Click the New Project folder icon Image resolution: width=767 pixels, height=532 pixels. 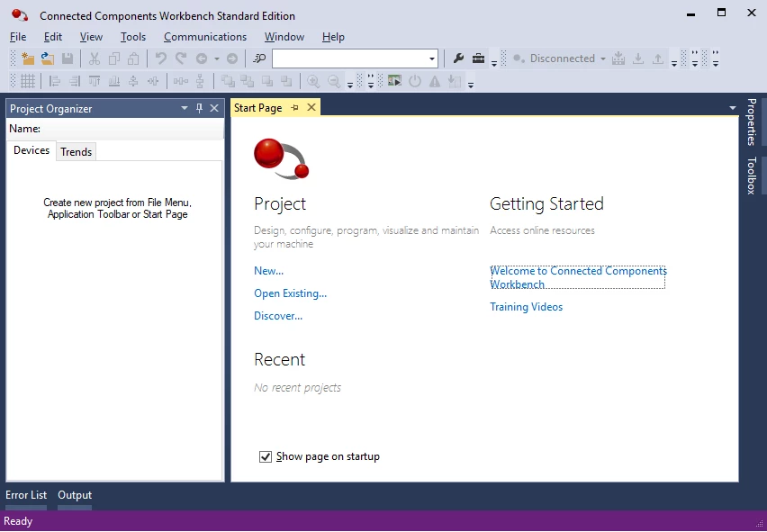[x=28, y=59]
